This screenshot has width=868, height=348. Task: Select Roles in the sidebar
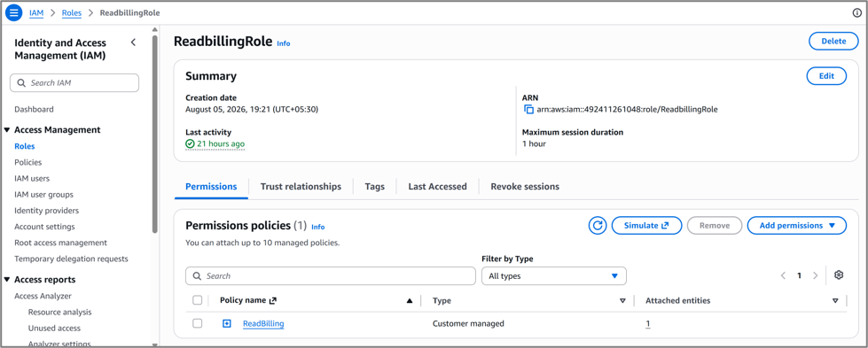[24, 147]
